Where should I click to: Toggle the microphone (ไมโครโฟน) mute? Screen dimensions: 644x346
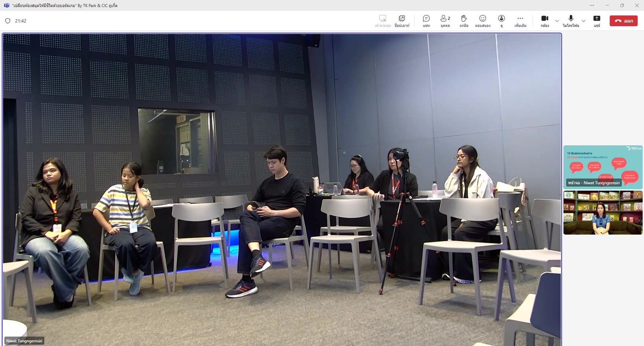pyautogui.click(x=571, y=21)
